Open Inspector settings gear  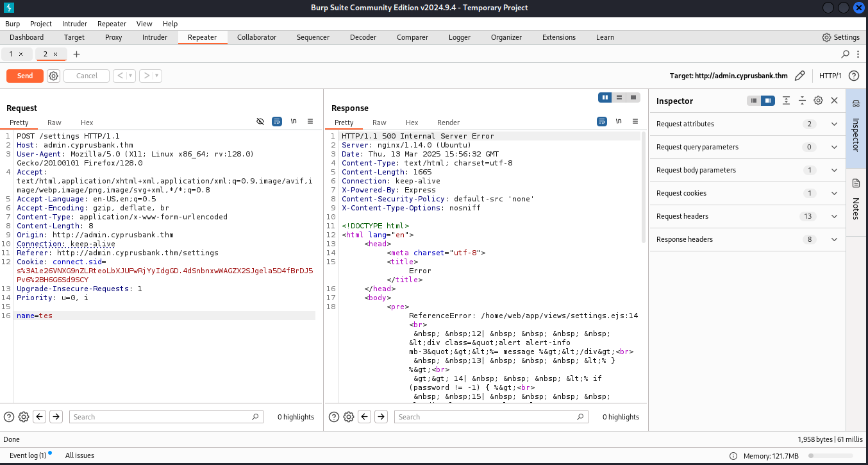click(x=818, y=101)
